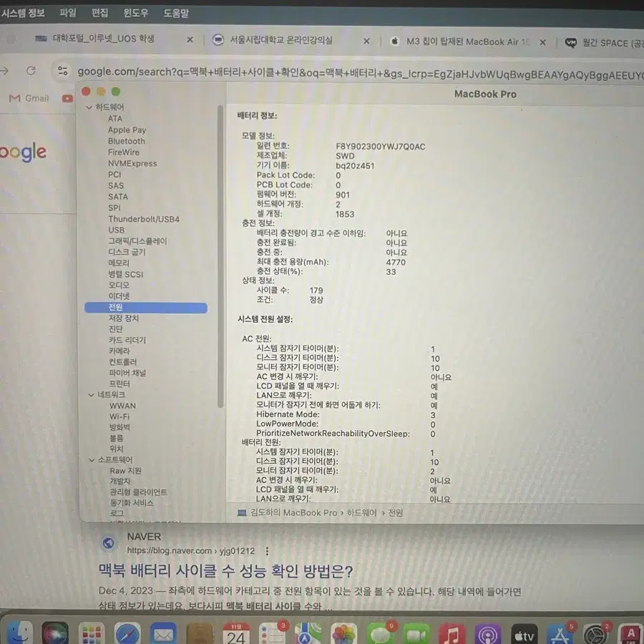Click 하드웨어 in the bottom path bar
This screenshot has width=644, height=644.
(x=361, y=512)
